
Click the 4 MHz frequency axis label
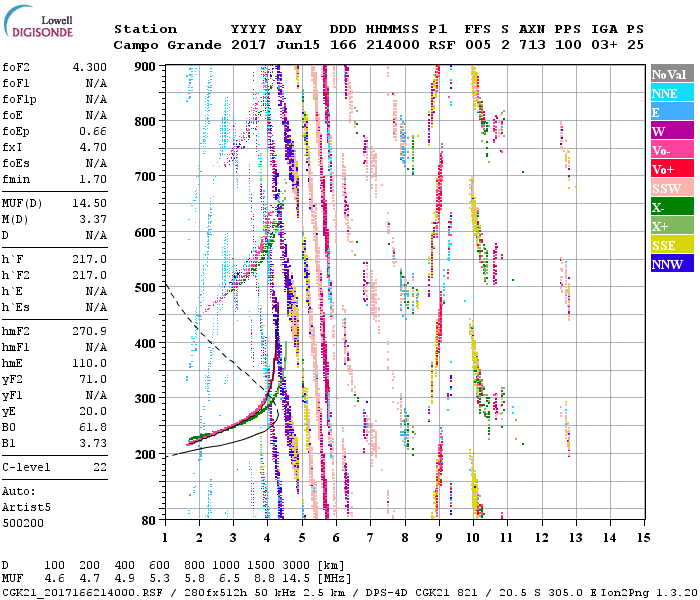[x=267, y=538]
